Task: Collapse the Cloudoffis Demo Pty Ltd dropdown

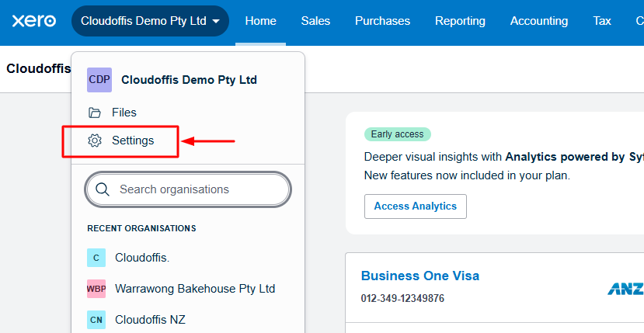Action: (x=150, y=21)
